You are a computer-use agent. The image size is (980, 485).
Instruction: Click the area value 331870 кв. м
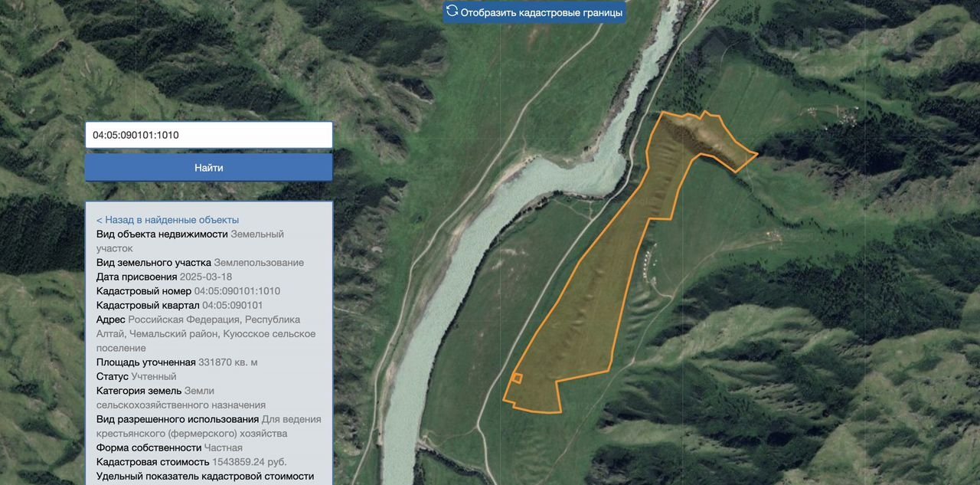[x=228, y=362]
